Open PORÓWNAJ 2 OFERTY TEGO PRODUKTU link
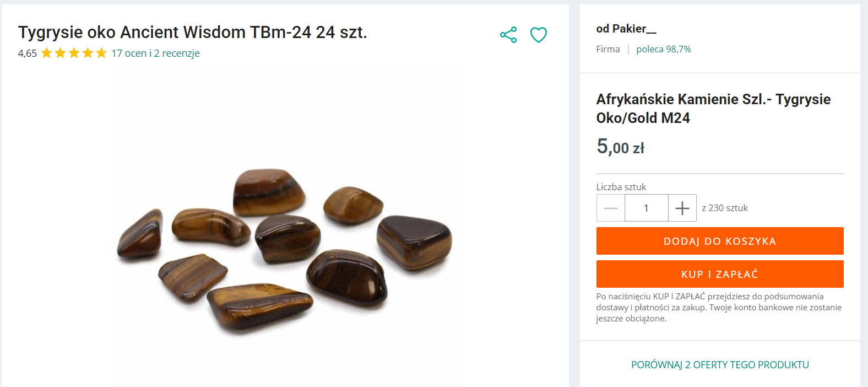This screenshot has height=387, width=868. pos(720,364)
